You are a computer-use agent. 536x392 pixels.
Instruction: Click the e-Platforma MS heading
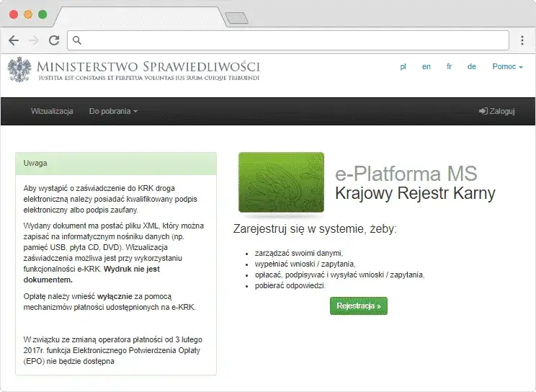coord(406,174)
